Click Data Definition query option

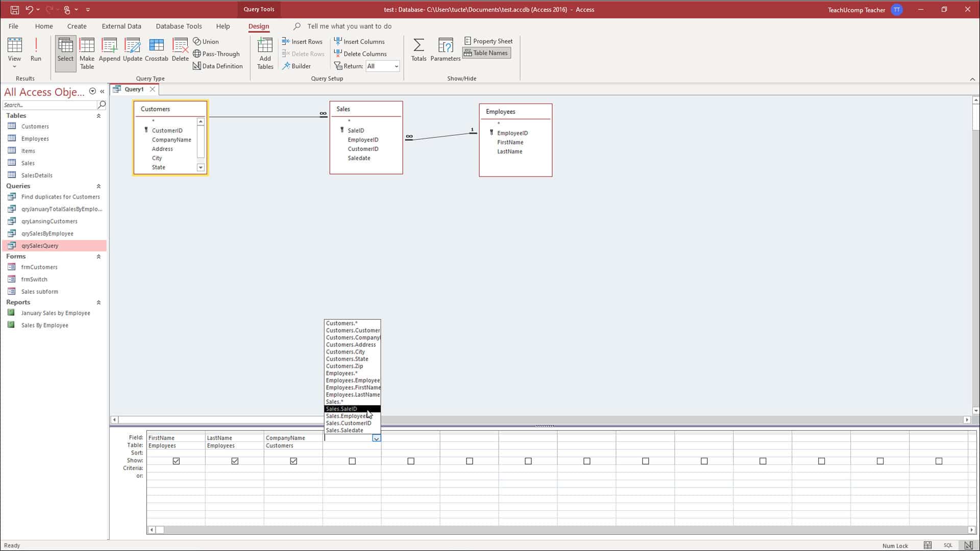click(x=217, y=66)
